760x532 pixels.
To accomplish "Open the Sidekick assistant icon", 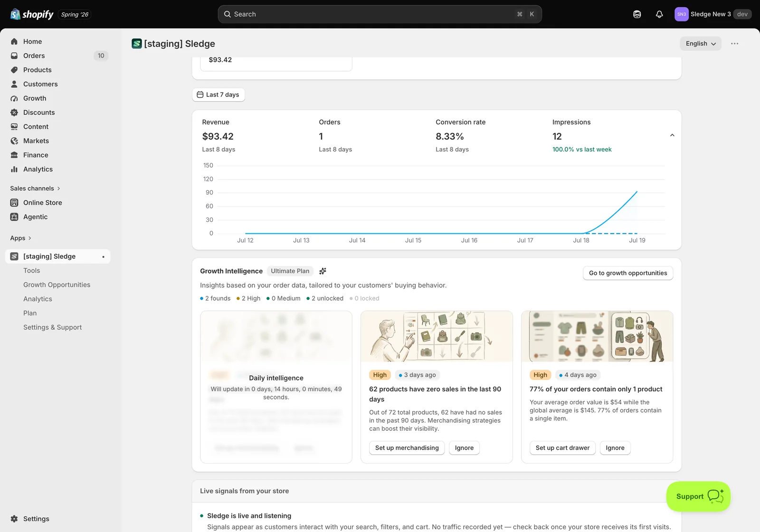I will [x=637, y=14].
